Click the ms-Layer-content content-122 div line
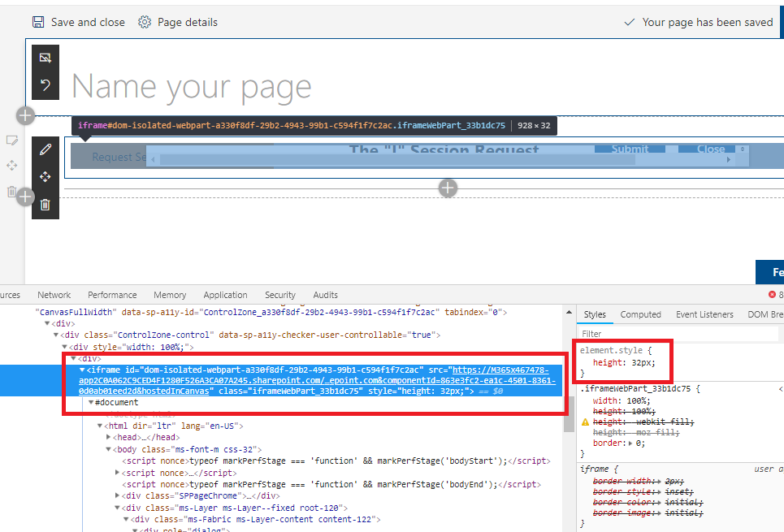784x532 pixels. pyautogui.click(x=255, y=520)
